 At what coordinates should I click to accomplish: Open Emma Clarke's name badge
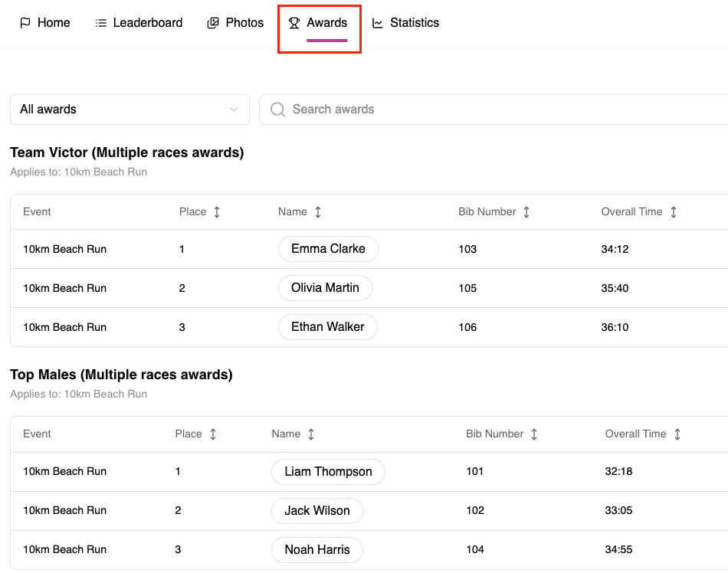(328, 249)
